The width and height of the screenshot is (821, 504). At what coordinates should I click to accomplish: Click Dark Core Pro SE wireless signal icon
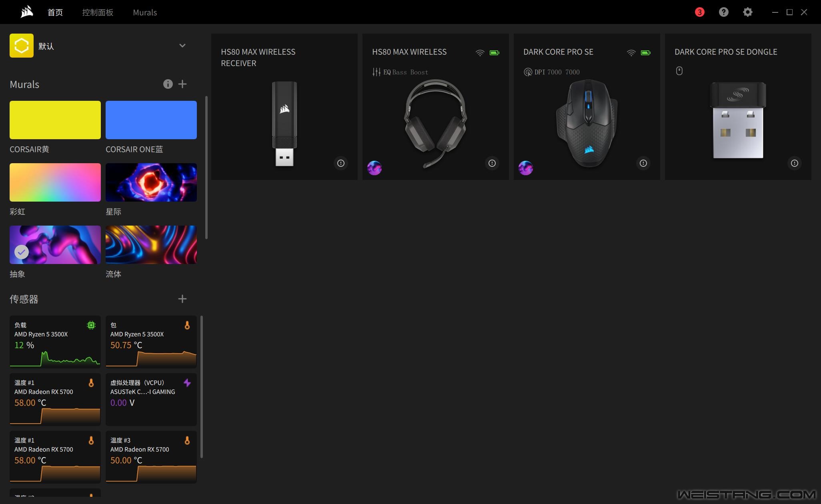pyautogui.click(x=631, y=52)
